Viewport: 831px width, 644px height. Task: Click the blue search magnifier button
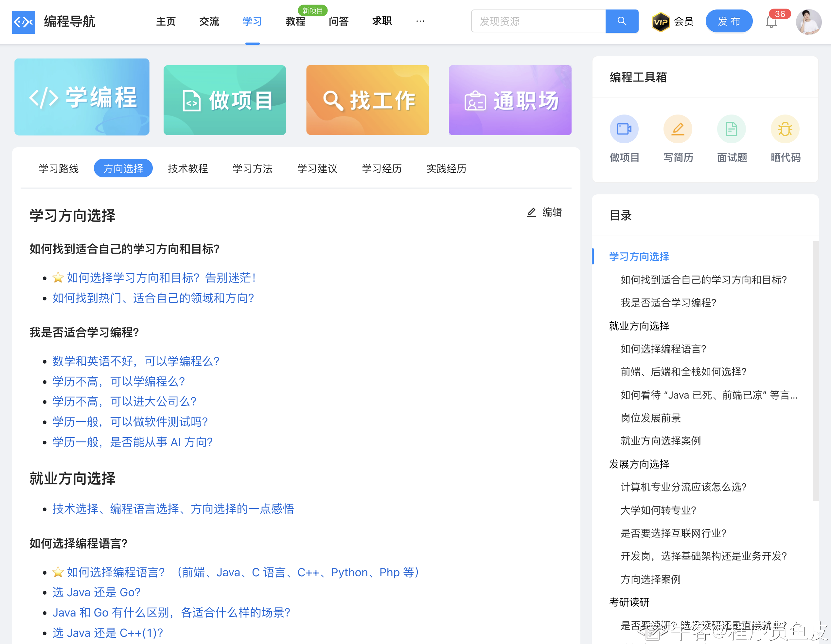click(622, 21)
